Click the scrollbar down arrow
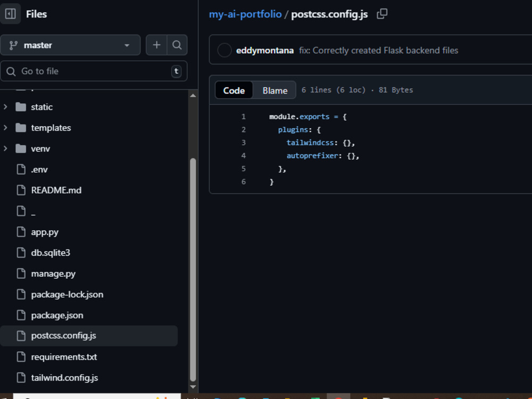The image size is (532, 399). click(x=193, y=387)
